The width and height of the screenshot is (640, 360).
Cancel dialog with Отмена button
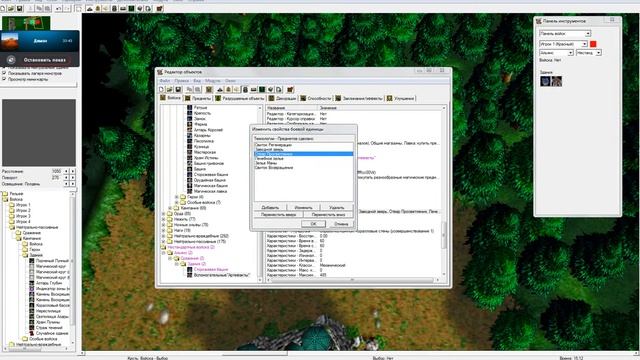tap(341, 224)
